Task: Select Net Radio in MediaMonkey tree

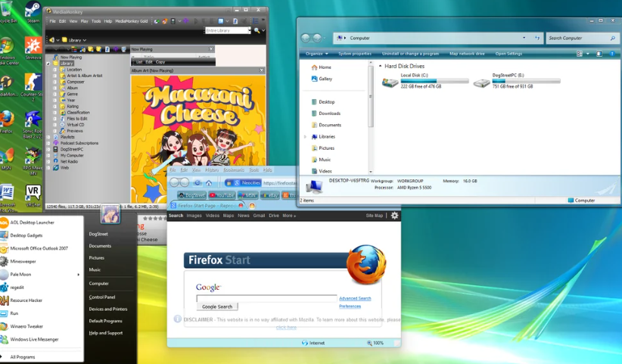Action: pyautogui.click(x=69, y=161)
